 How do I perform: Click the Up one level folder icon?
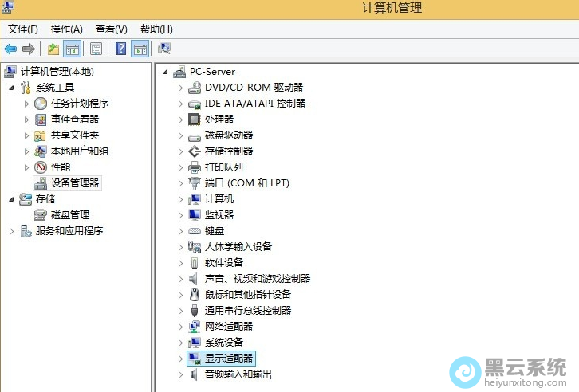pos(53,49)
